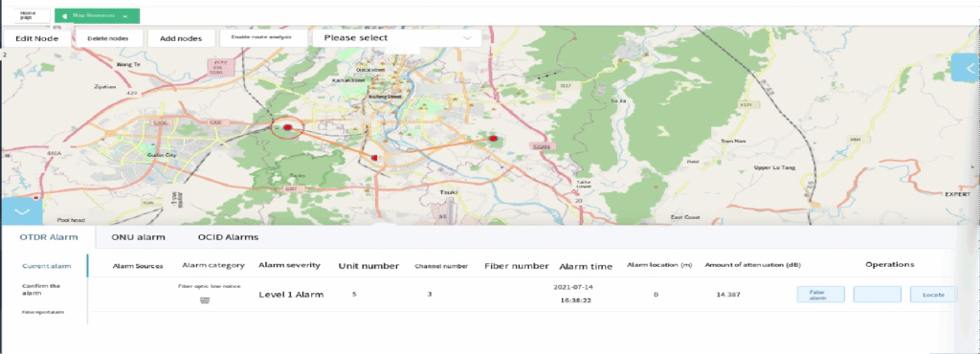Click the Alarm time column header

tap(586, 267)
